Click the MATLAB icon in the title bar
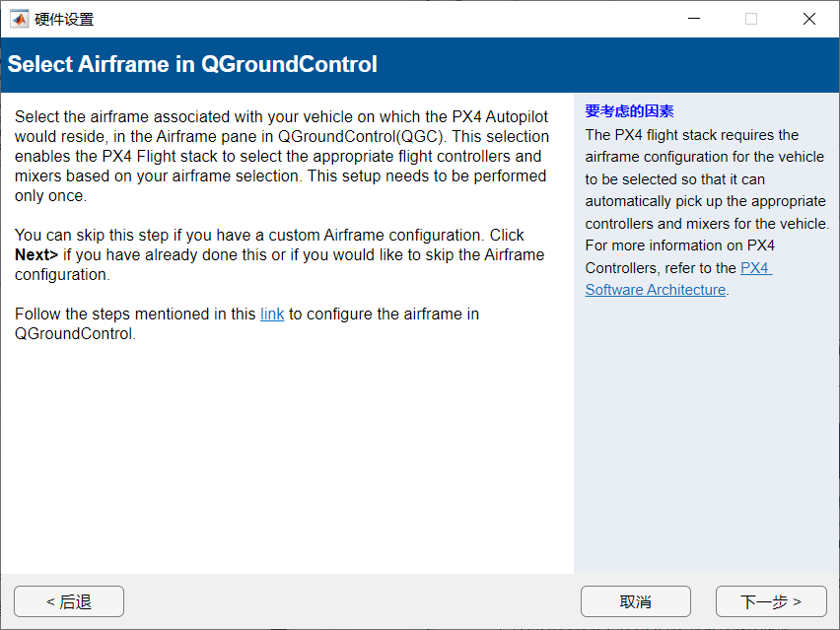The height and width of the screenshot is (630, 840). (19, 19)
